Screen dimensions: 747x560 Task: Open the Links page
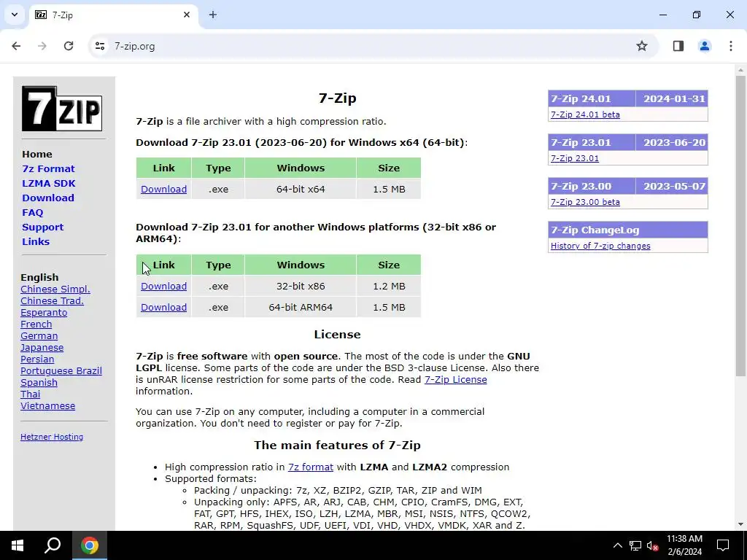coord(36,241)
